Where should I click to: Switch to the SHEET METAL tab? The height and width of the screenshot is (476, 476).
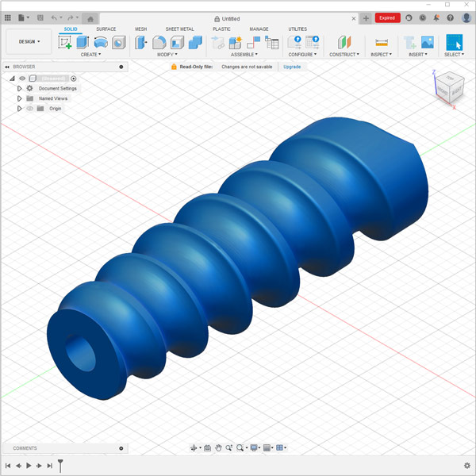click(x=179, y=29)
